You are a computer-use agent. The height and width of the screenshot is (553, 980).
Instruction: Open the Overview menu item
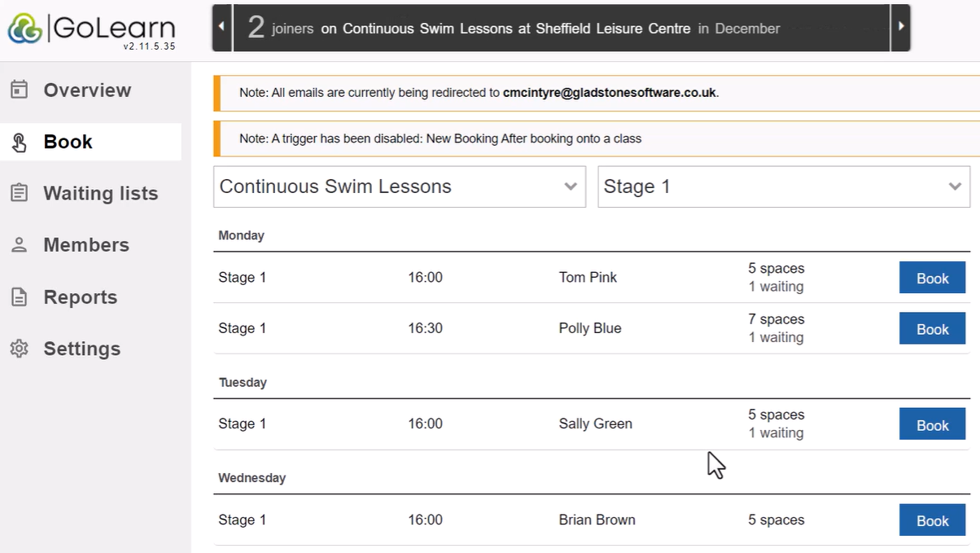(87, 90)
